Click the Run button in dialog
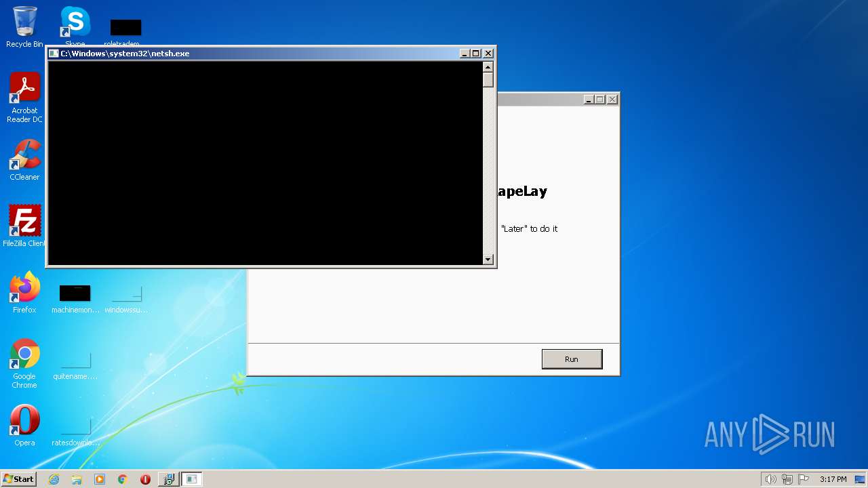The image size is (868, 488). 572,359
